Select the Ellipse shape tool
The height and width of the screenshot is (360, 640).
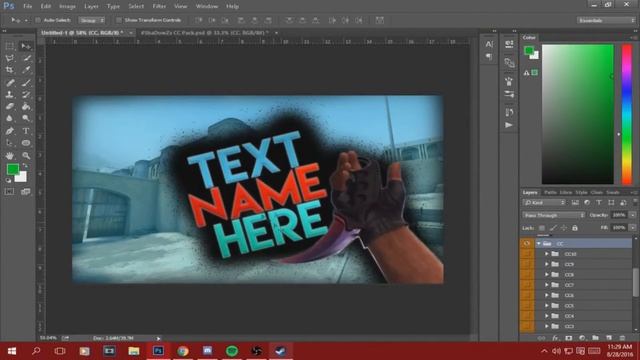pyautogui.click(x=26, y=143)
